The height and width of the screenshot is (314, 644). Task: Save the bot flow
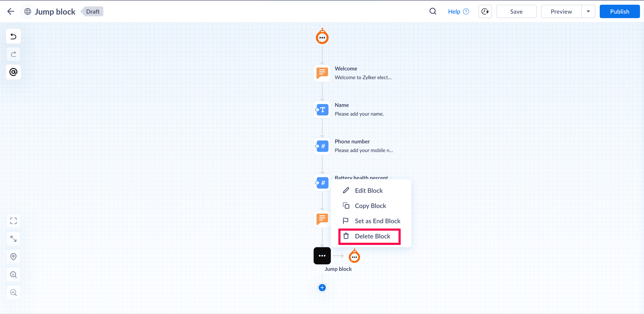coord(516,11)
